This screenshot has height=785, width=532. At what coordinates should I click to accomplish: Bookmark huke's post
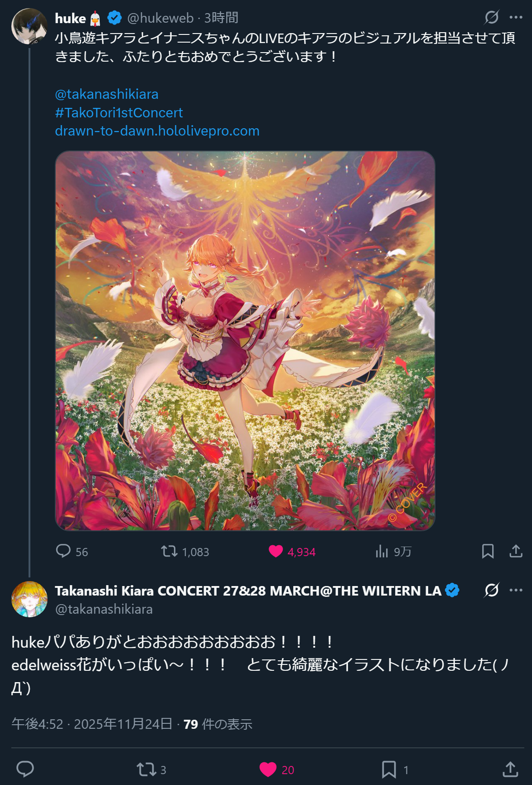[488, 551]
